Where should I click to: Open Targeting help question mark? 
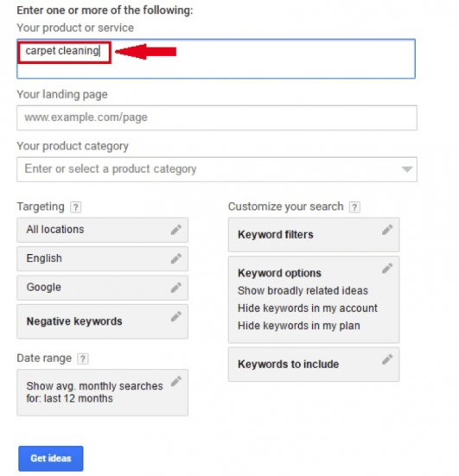(76, 207)
